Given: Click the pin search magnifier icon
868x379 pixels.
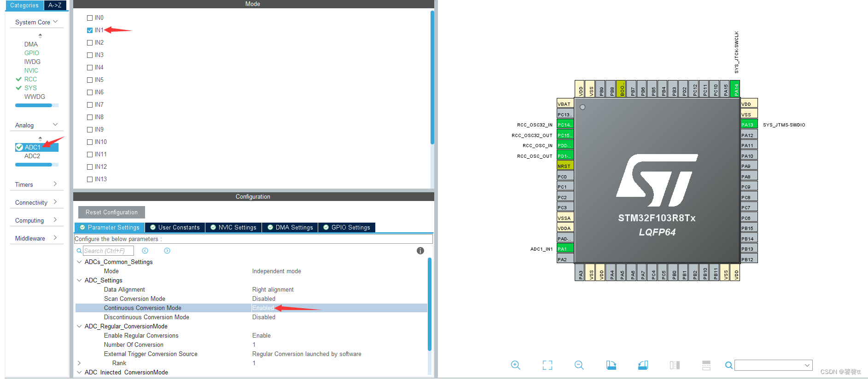Looking at the screenshot, I should coord(729,365).
